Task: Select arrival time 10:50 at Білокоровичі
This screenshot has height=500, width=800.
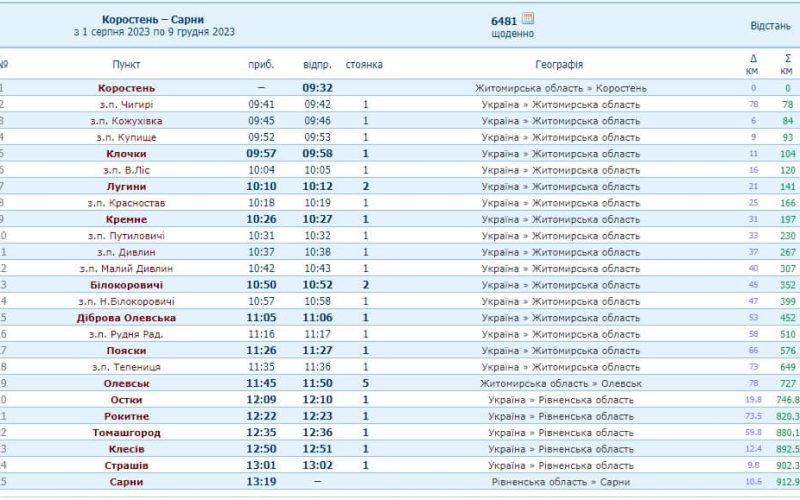Action: pyautogui.click(x=261, y=285)
